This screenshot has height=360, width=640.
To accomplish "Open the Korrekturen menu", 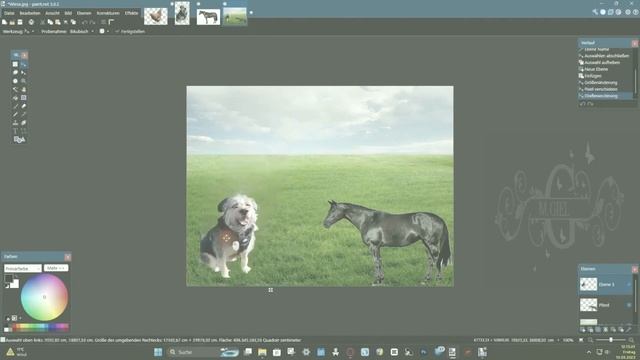I will (108, 13).
